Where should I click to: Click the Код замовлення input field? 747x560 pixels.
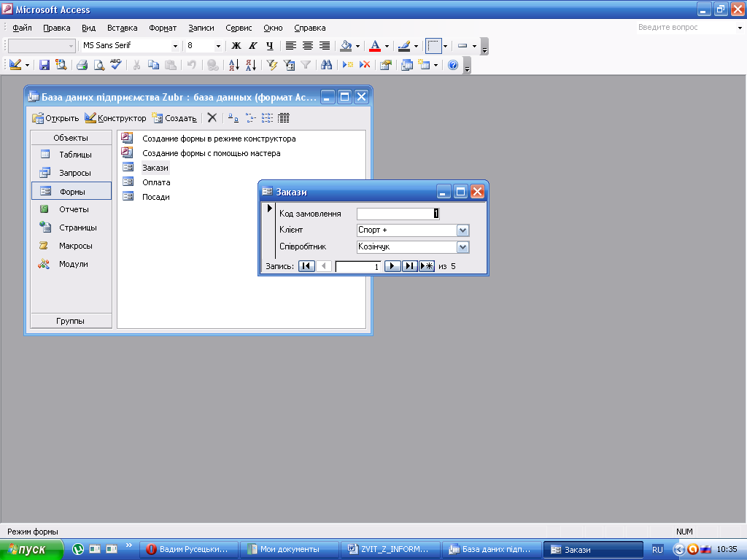pyautogui.click(x=398, y=214)
